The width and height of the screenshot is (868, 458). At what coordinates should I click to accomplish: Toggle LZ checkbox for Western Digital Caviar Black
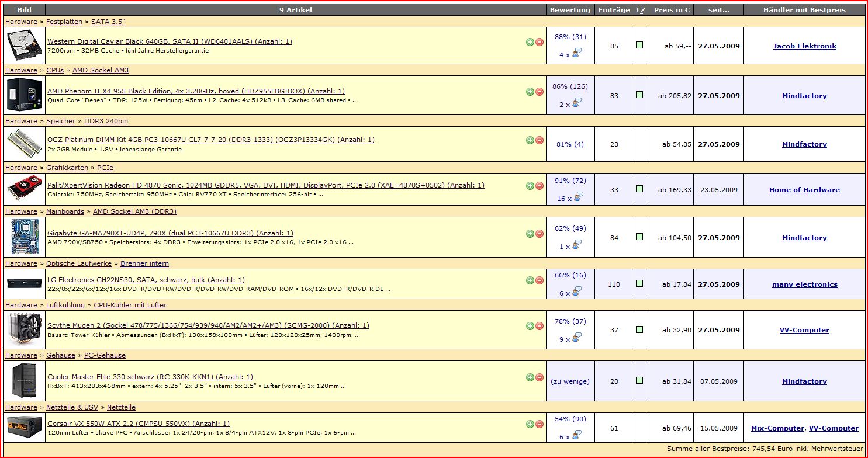[639, 44]
